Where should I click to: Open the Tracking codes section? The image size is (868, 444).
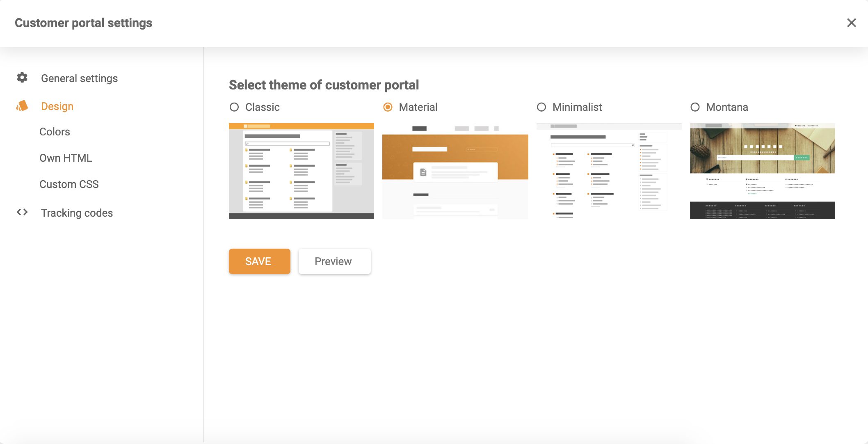pos(77,213)
